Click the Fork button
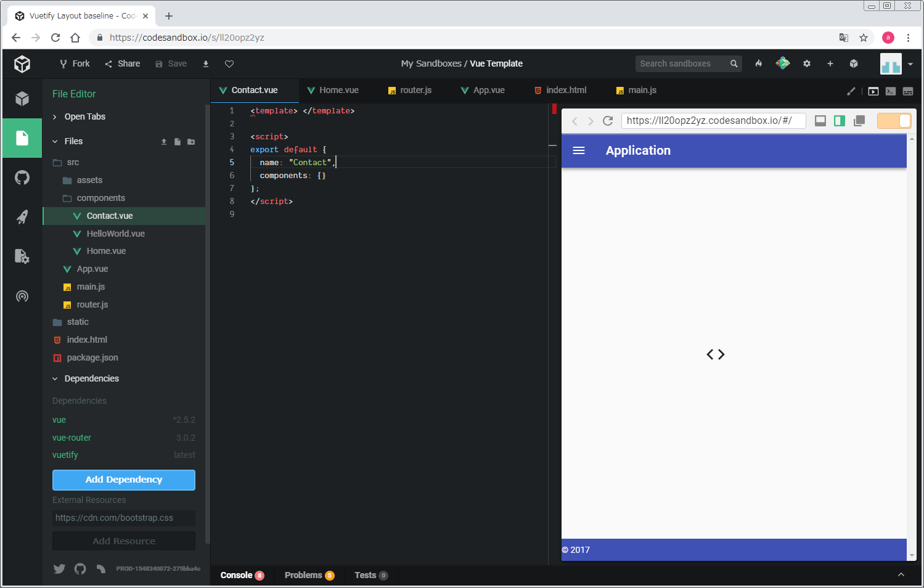The height and width of the screenshot is (588, 924). click(x=75, y=64)
